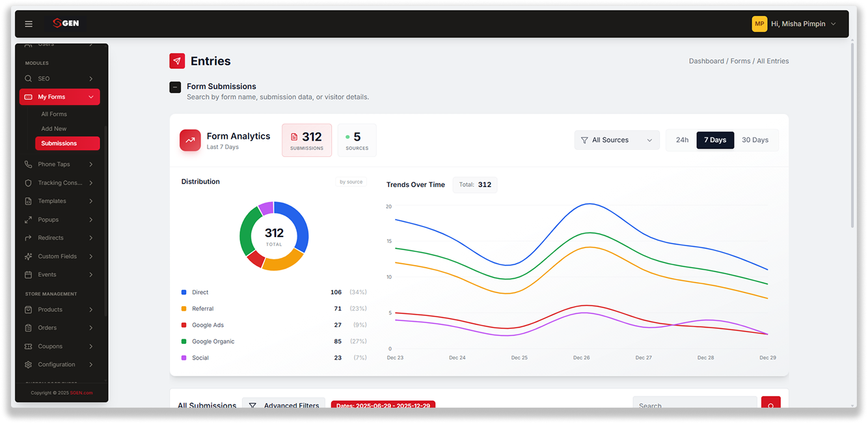The height and width of the screenshot is (424, 868).
Task: Click the MP user avatar
Action: 759,24
